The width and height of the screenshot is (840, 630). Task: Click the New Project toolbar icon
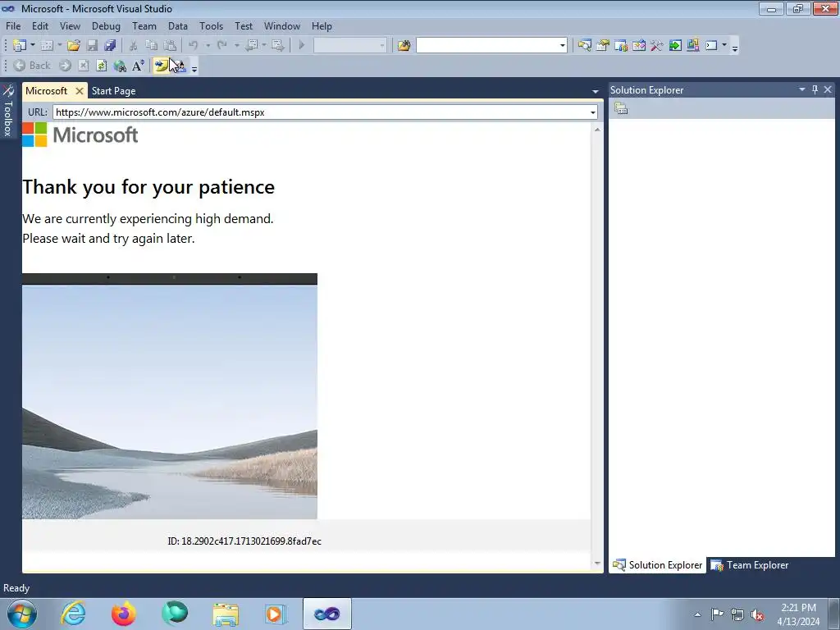20,46
